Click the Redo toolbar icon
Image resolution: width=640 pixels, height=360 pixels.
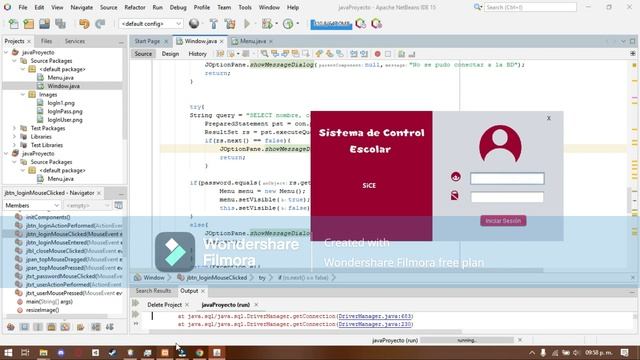click(100, 24)
